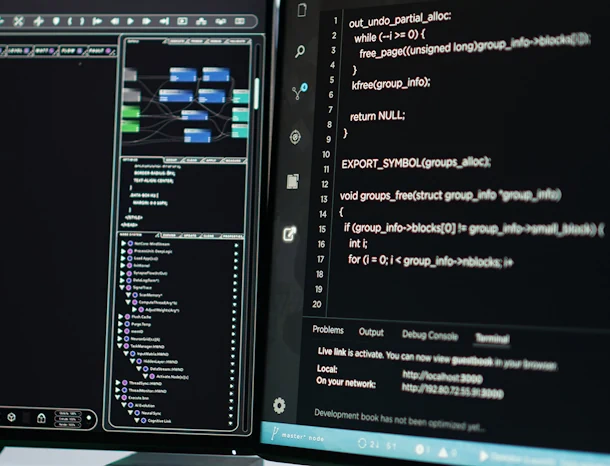Switch to the Problems tab
The image size is (610, 466).
328,329
